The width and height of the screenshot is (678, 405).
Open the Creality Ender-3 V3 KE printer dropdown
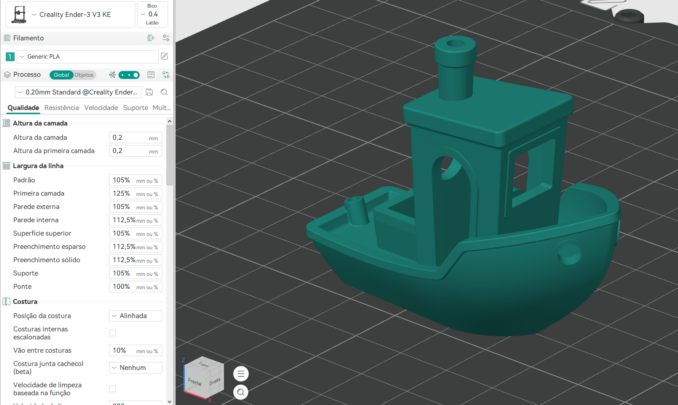click(x=70, y=14)
